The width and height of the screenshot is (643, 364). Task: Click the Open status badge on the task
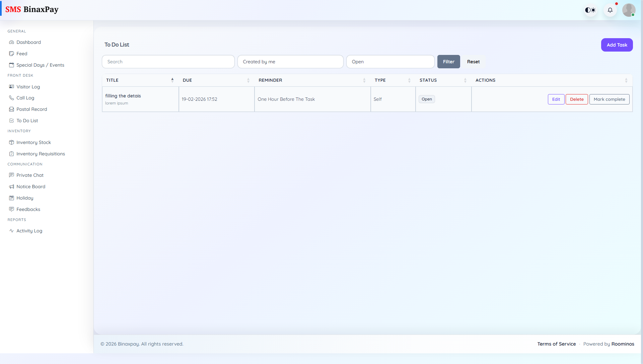pos(427,99)
